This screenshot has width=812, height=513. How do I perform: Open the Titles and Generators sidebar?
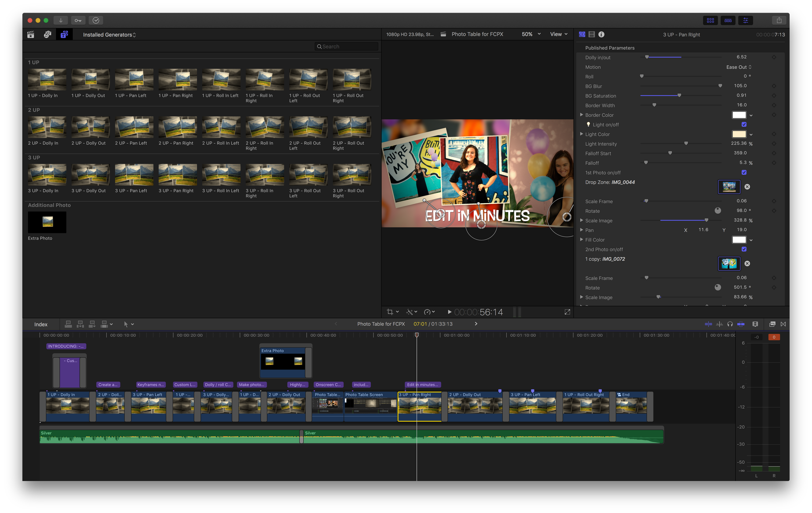64,34
